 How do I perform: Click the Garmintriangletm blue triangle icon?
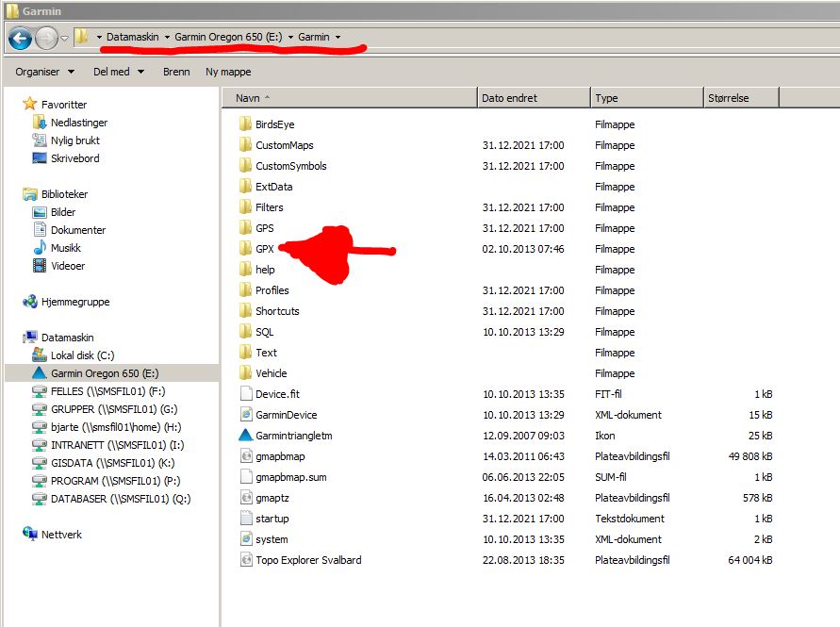tap(245, 436)
